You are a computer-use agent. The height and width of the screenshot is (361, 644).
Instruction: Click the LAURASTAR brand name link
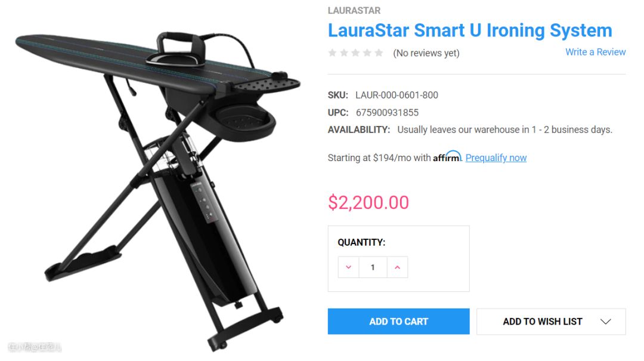click(354, 11)
